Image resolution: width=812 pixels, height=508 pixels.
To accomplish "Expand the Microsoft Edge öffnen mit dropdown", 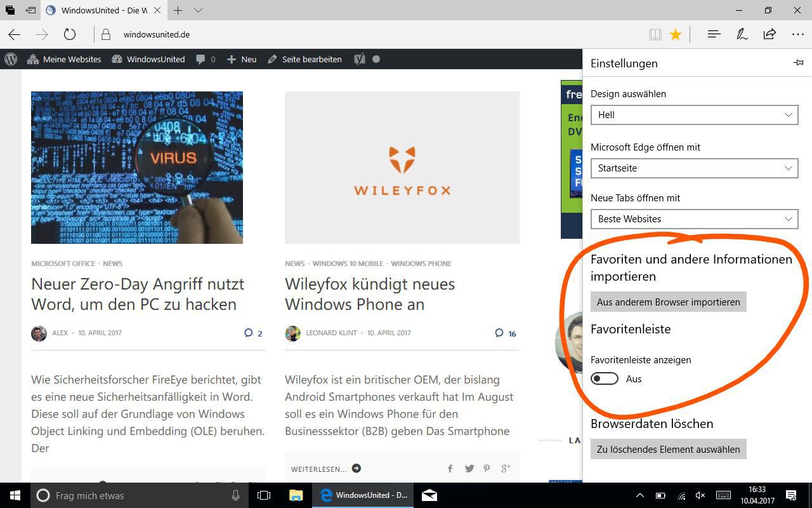I will 694,168.
